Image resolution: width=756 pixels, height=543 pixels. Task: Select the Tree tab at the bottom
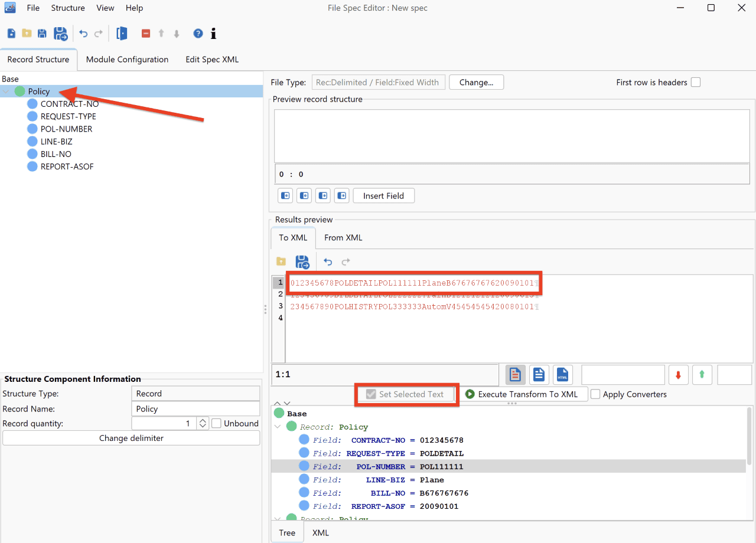click(287, 532)
